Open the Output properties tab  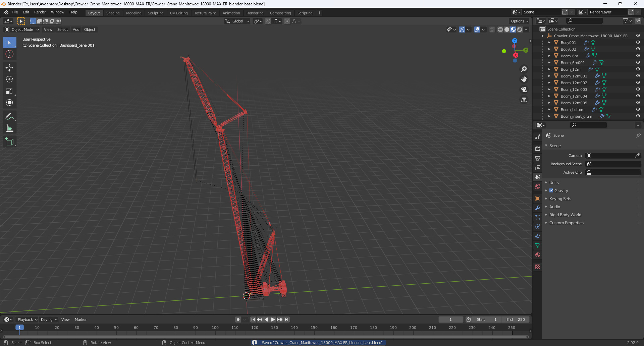(x=538, y=158)
